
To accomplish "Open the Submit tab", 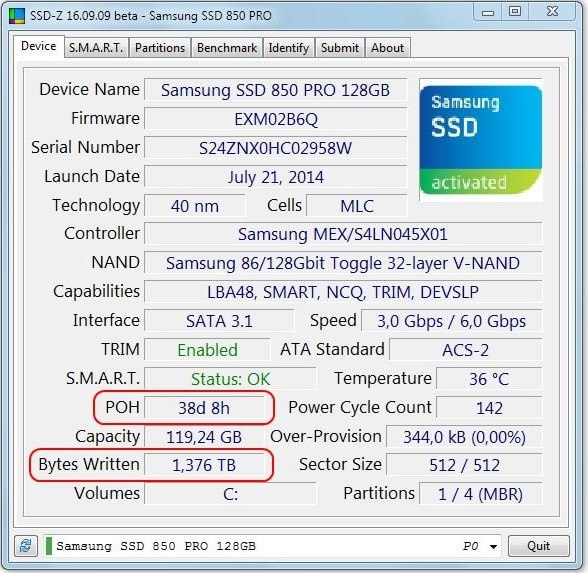I will [x=340, y=48].
